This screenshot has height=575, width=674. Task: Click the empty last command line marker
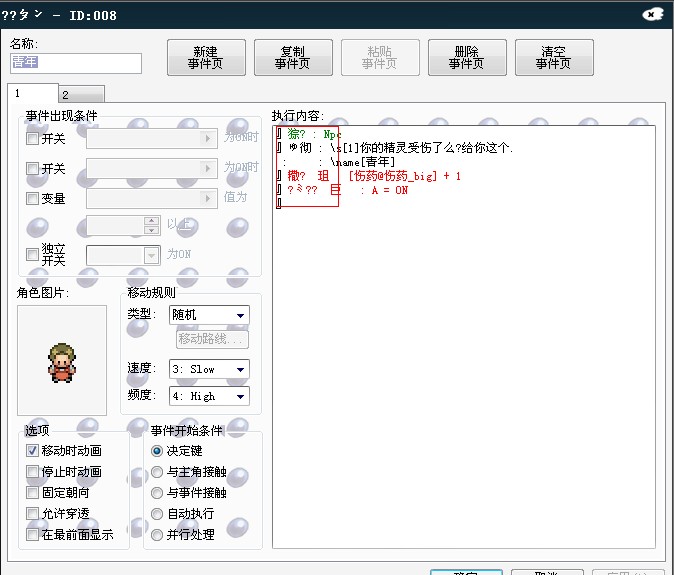[x=279, y=203]
